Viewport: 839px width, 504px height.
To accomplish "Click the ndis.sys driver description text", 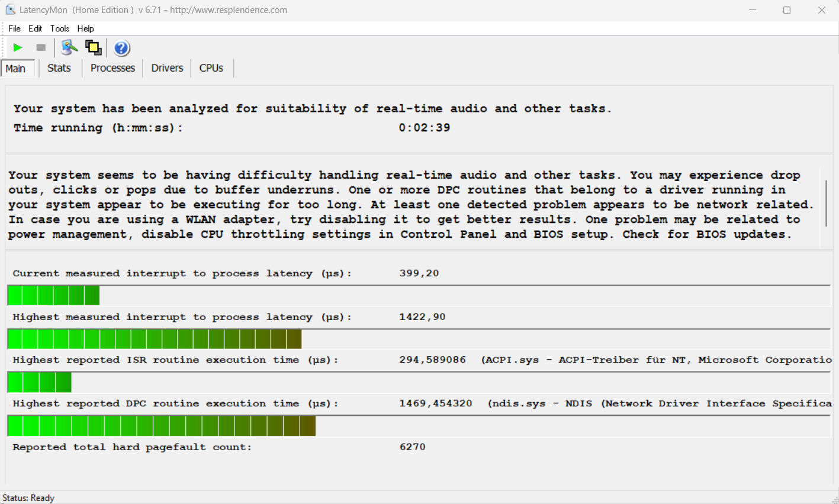I will tap(660, 403).
